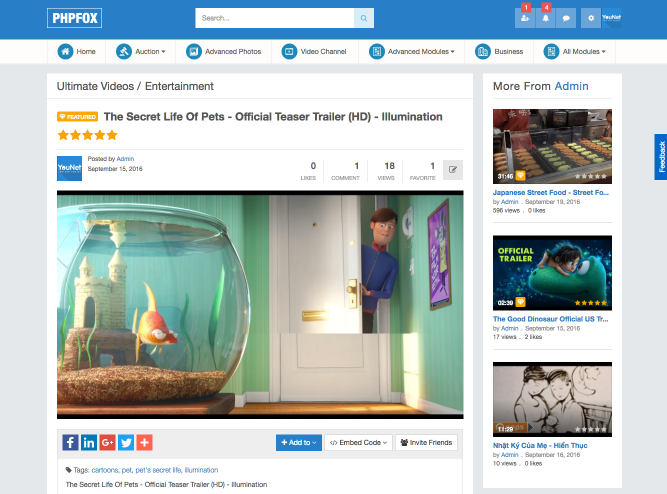Click the 18 VIEWS counter

386,171
